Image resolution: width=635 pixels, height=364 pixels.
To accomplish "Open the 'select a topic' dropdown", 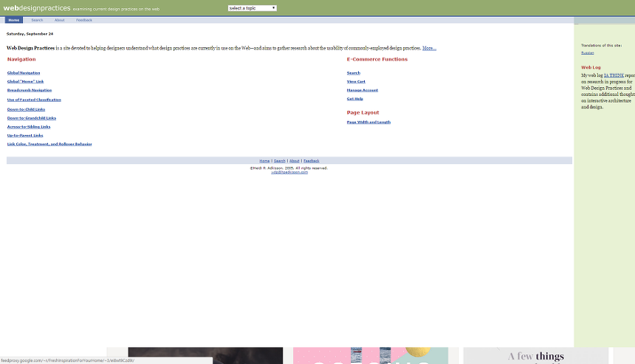I will [253, 8].
